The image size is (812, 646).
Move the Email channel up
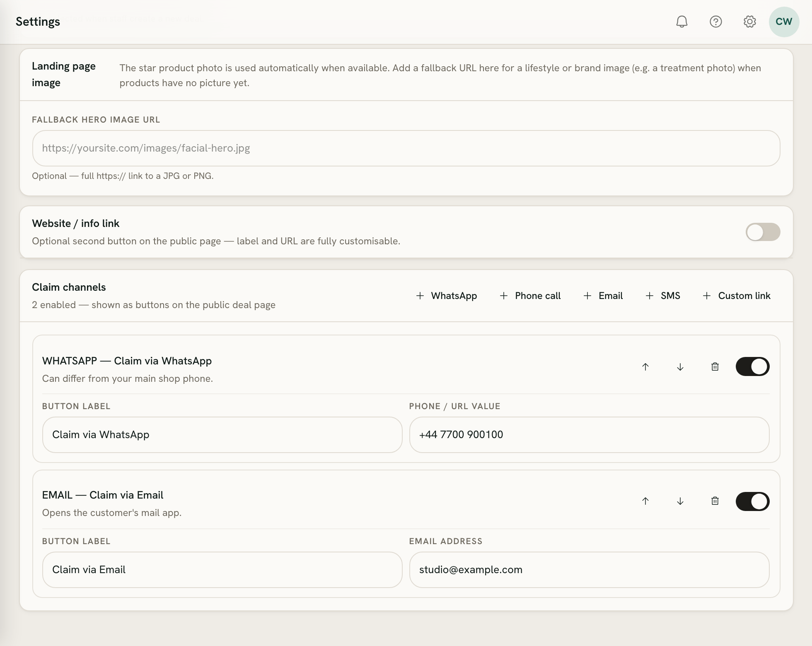645,501
